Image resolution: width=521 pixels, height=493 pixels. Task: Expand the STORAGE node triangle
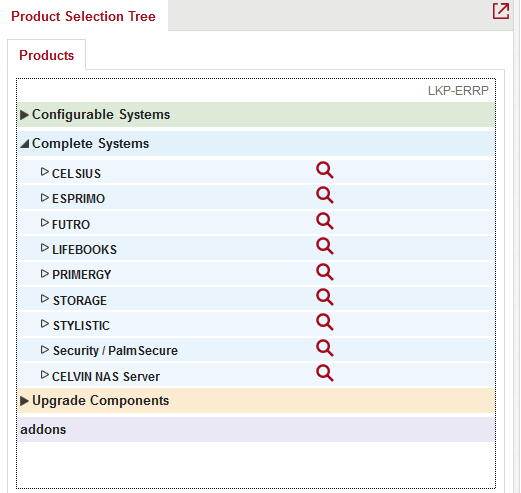point(45,299)
